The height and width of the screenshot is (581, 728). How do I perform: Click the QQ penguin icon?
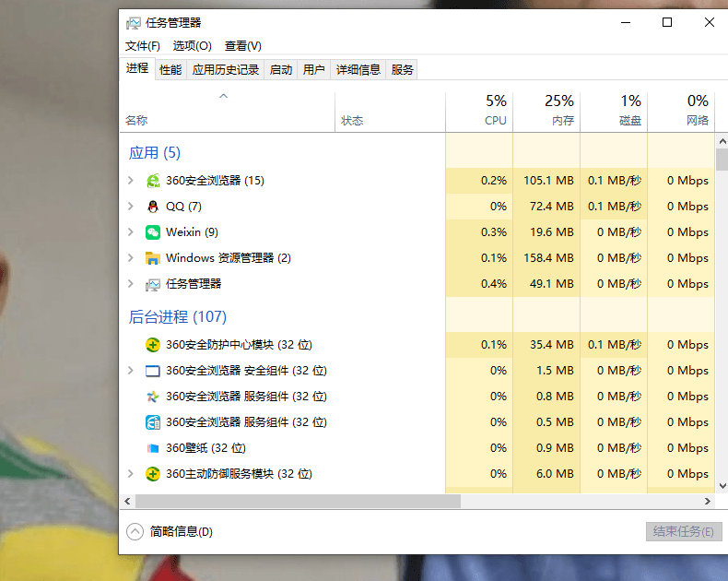point(153,207)
